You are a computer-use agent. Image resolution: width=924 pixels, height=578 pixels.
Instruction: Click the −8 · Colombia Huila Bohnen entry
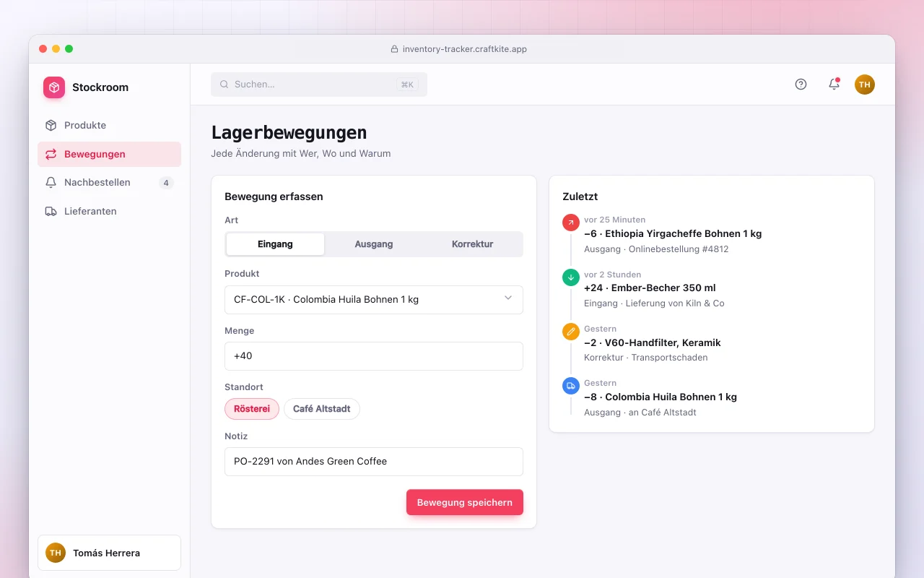point(661,397)
